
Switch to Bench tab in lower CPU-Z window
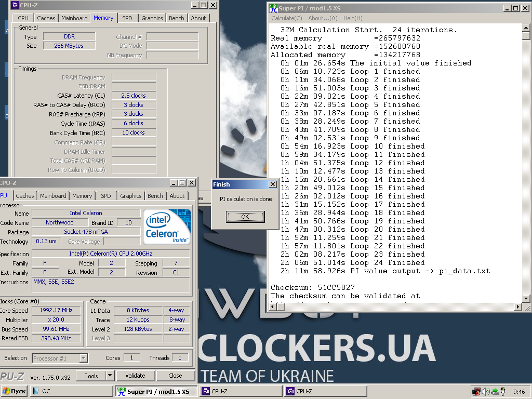click(155, 196)
